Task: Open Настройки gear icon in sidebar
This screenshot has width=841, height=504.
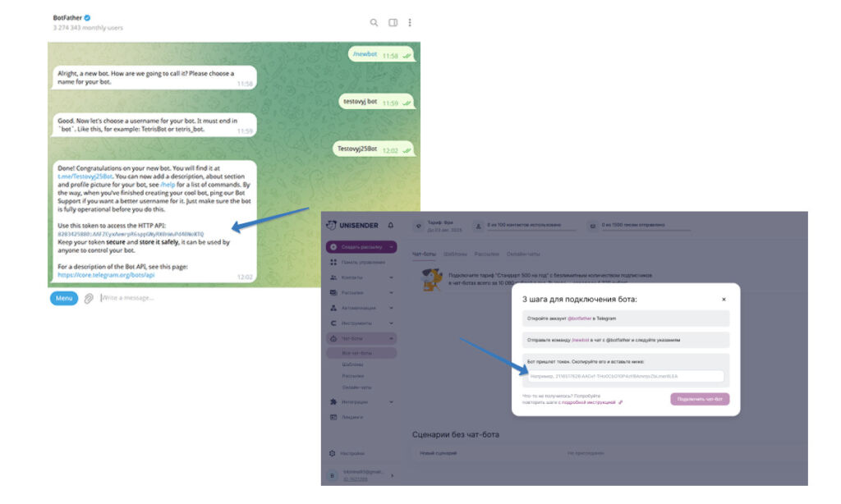Action: pos(332,453)
